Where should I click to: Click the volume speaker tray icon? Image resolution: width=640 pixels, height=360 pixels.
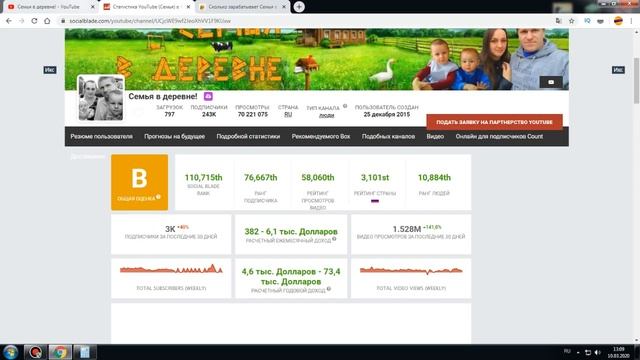point(598,352)
